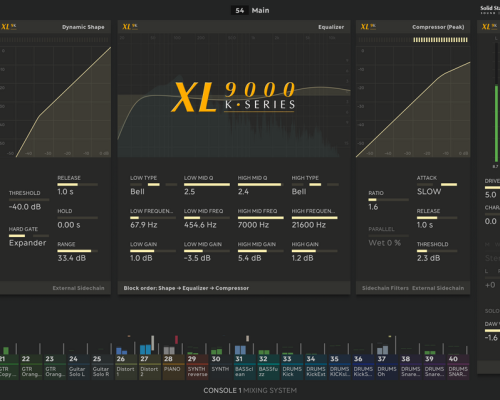Click the Compressor (Peak) panel title
500x400 pixels.
tap(438, 27)
